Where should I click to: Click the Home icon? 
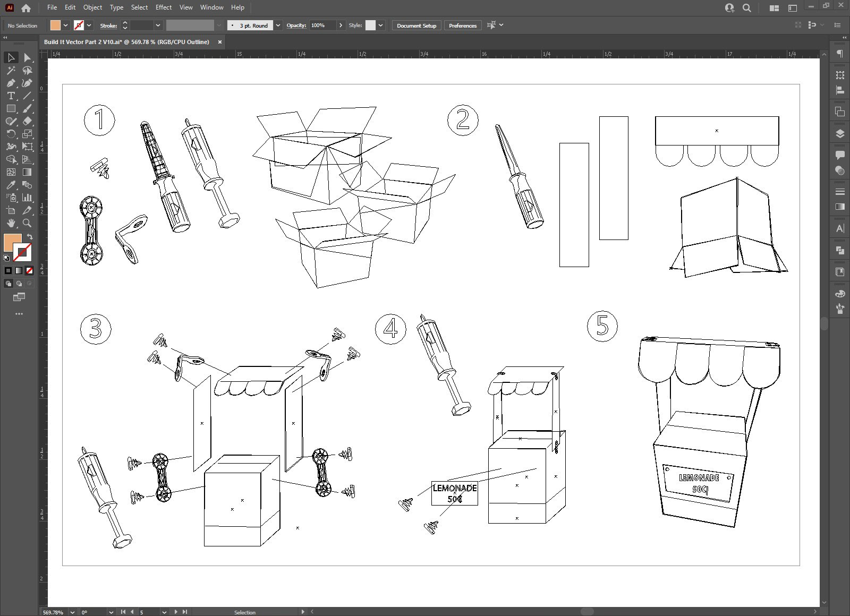(26, 8)
